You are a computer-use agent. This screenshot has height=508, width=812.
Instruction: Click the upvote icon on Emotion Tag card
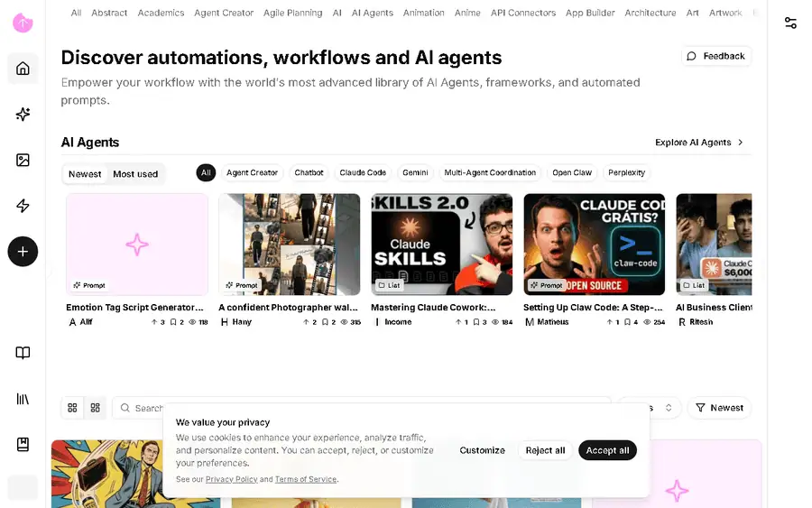tap(153, 322)
